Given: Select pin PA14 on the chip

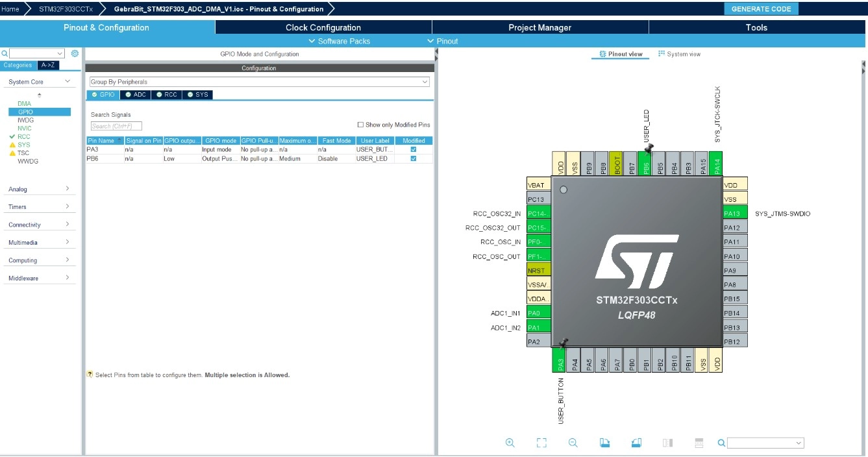Looking at the screenshot, I should (717, 164).
